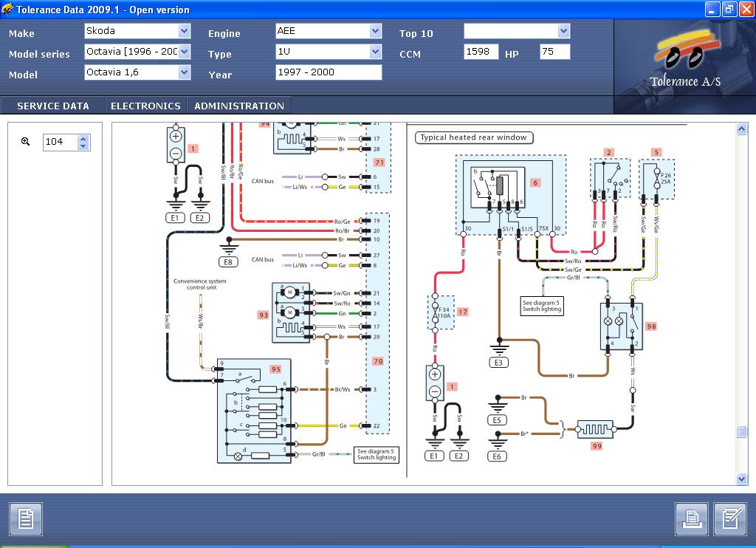Increase zoom value with up arrow

point(83,138)
